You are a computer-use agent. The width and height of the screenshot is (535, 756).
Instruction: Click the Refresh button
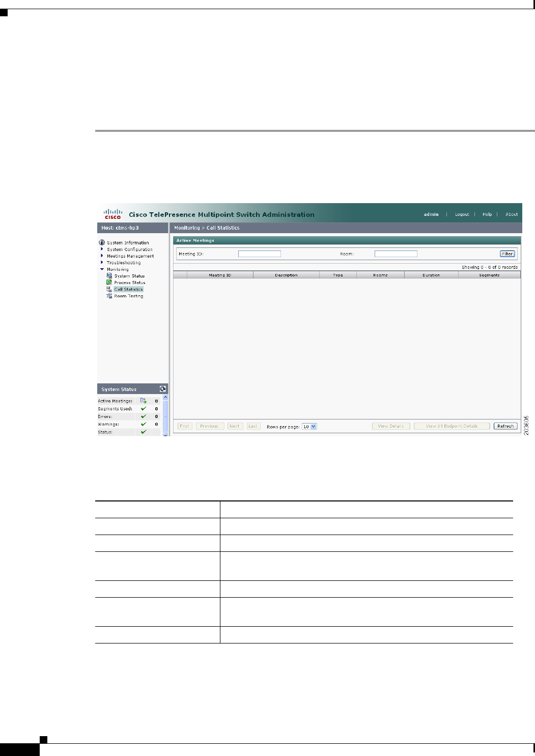(x=505, y=426)
